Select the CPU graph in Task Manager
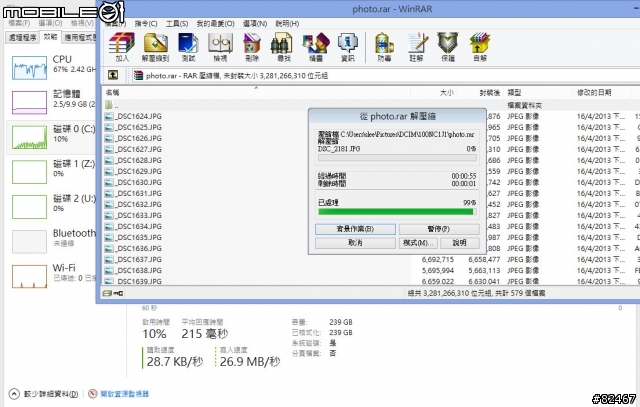Viewport: 640px width, 407px height. coord(29,68)
